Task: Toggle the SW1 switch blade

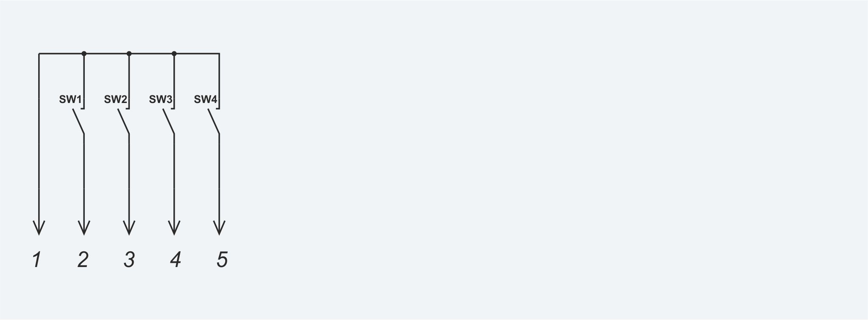Action: click(x=78, y=122)
